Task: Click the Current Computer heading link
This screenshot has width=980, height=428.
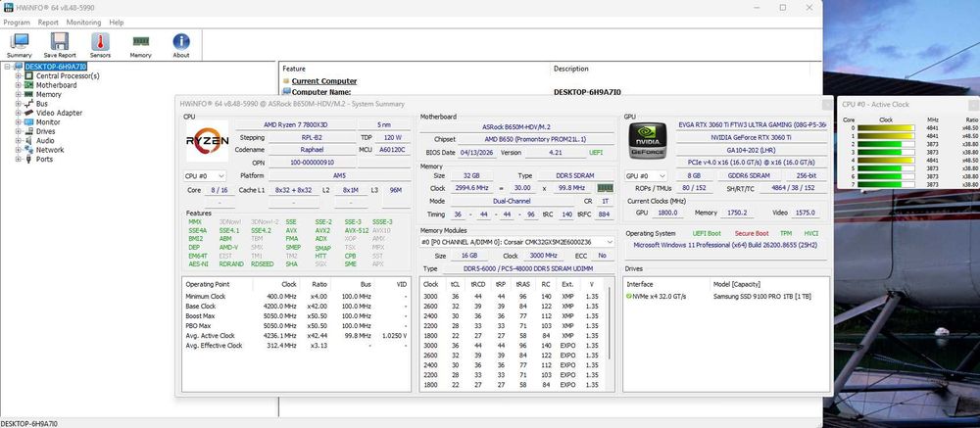Action: pos(323,81)
